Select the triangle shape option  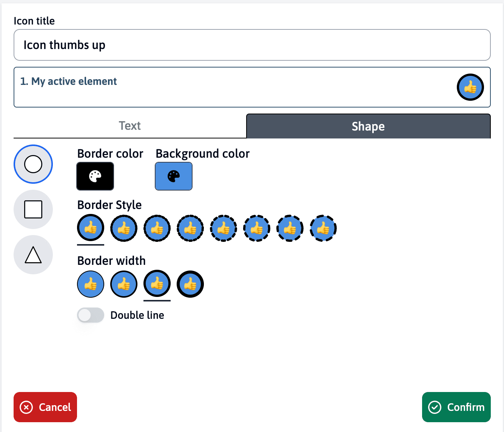click(x=33, y=255)
